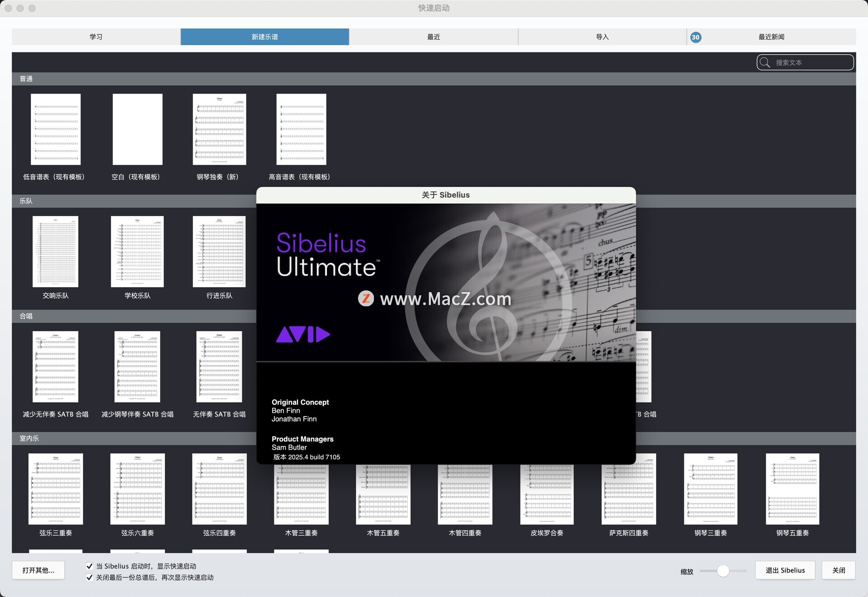
Task: Click the Product Managers credits heading
Action: click(x=302, y=439)
